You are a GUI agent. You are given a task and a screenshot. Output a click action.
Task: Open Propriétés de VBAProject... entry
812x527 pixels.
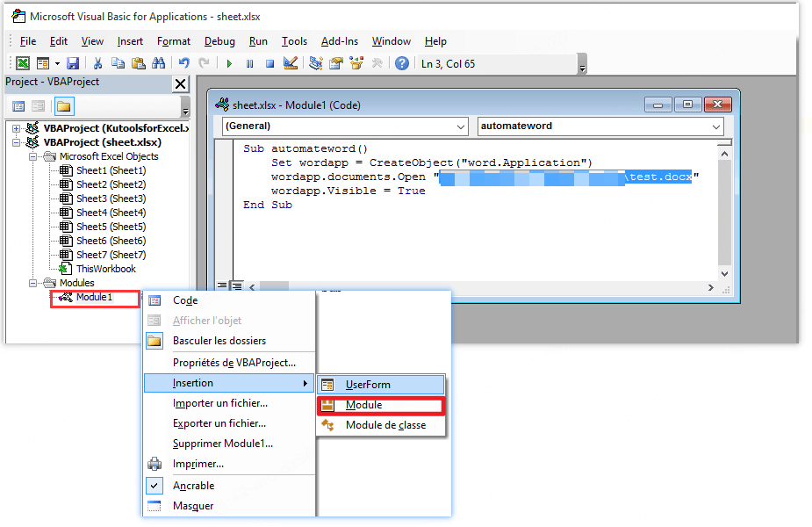tap(229, 363)
